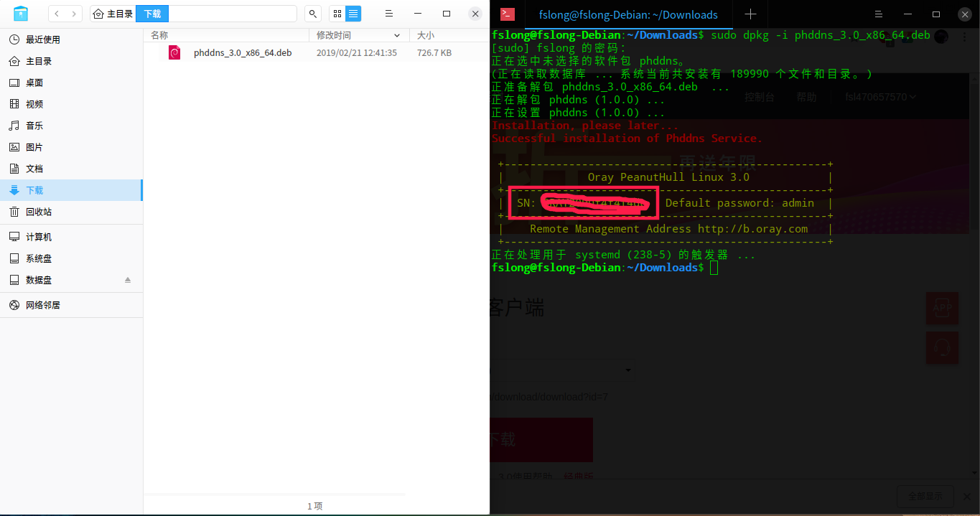Image resolution: width=980 pixels, height=516 pixels.
Task: Close the file manager window
Action: pos(475,14)
